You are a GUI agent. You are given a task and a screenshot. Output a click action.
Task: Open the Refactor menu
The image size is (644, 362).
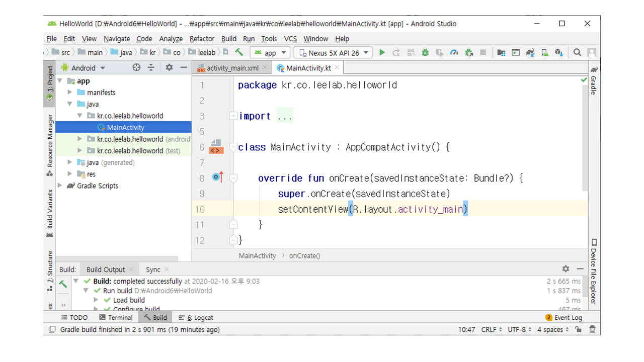pos(202,39)
